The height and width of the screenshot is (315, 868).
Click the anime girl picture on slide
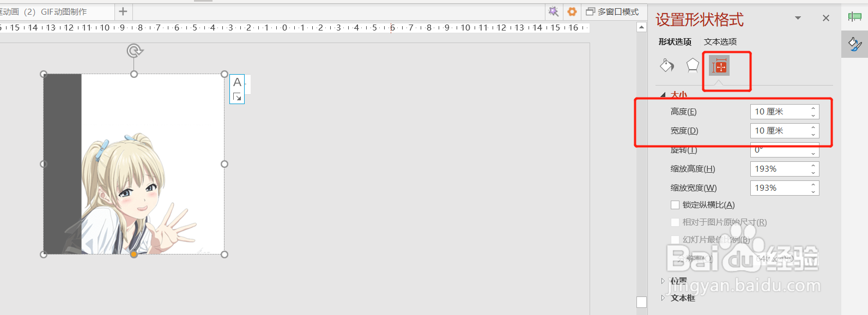coord(134,164)
